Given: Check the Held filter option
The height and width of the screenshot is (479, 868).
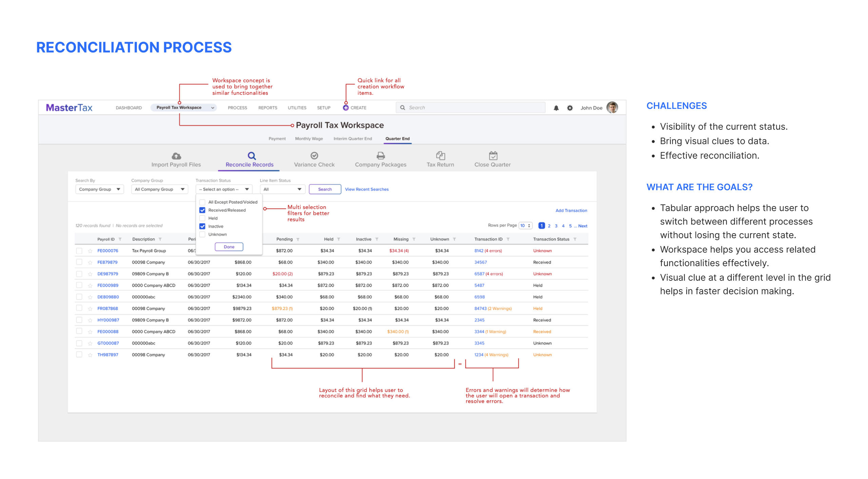Looking at the screenshot, I should (202, 218).
